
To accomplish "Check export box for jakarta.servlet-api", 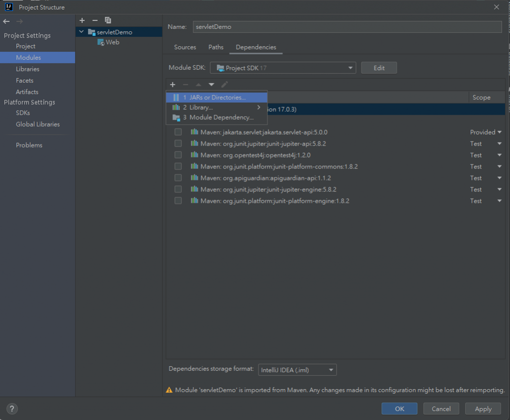I will [x=178, y=132].
